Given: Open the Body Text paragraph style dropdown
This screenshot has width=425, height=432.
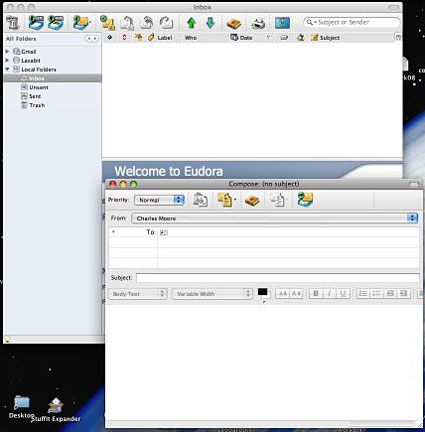Looking at the screenshot, I should pyautogui.click(x=138, y=294).
